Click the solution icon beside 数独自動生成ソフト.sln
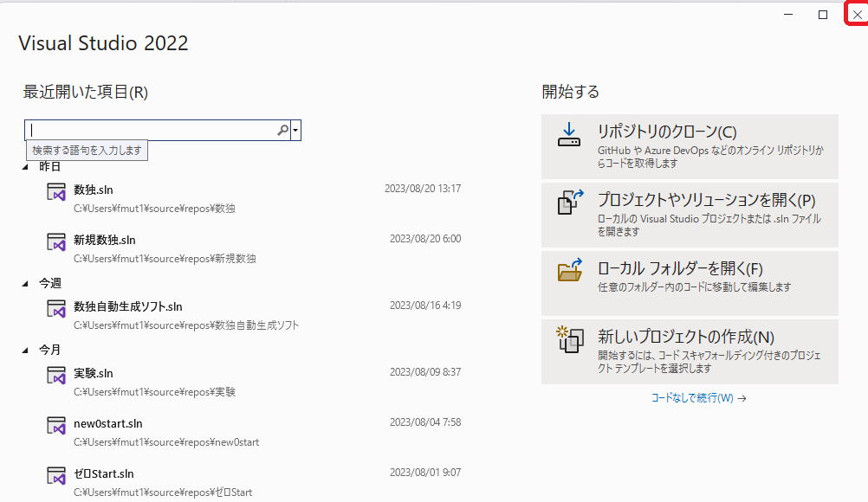The image size is (868, 502). point(56,309)
